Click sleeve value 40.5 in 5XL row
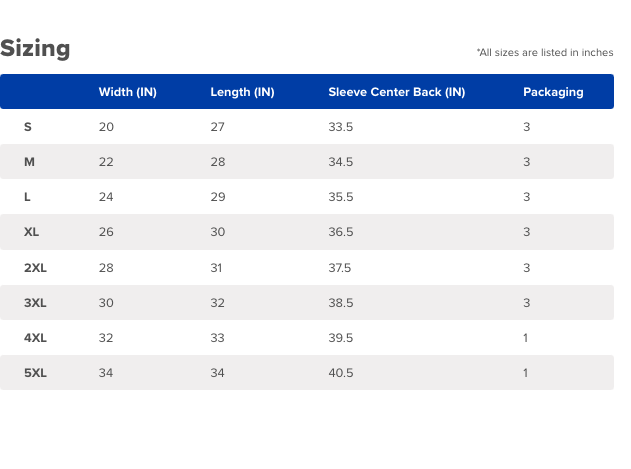This screenshot has height=469, width=631. 341,373
